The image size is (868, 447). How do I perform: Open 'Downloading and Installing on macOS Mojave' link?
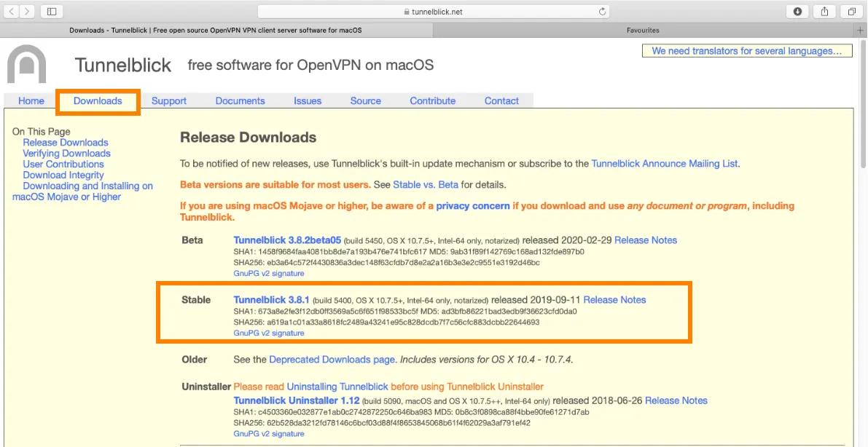(x=82, y=191)
